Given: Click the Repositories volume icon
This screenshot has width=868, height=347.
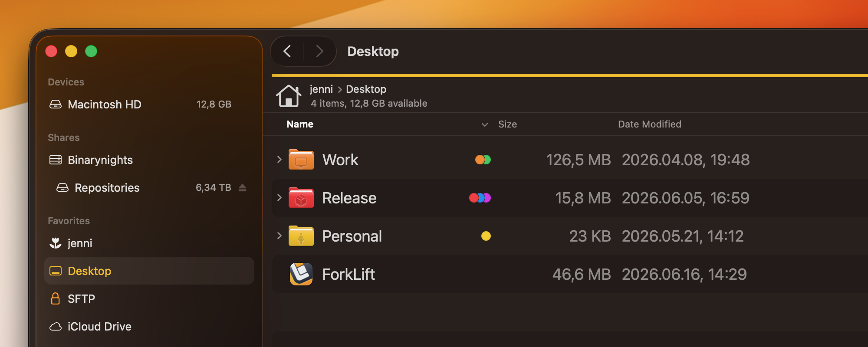Looking at the screenshot, I should pos(62,188).
